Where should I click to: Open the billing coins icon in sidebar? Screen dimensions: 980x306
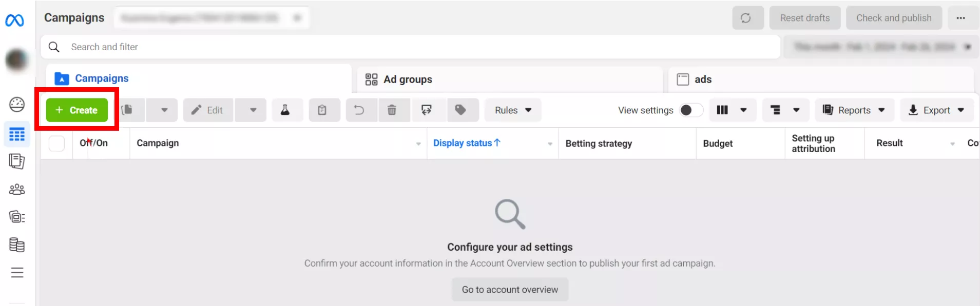coord(17,245)
